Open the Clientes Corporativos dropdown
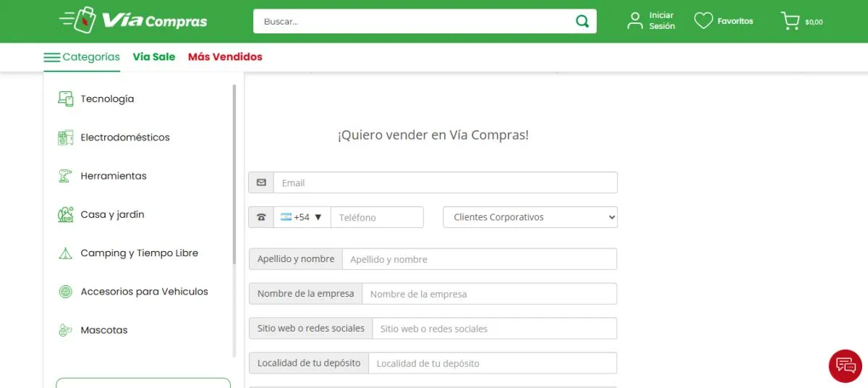 (529, 217)
